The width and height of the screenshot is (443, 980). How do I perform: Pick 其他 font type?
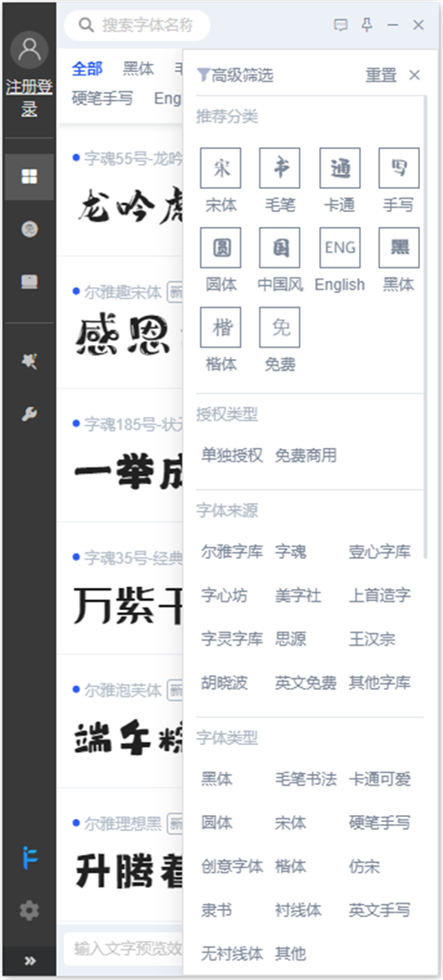(x=291, y=953)
